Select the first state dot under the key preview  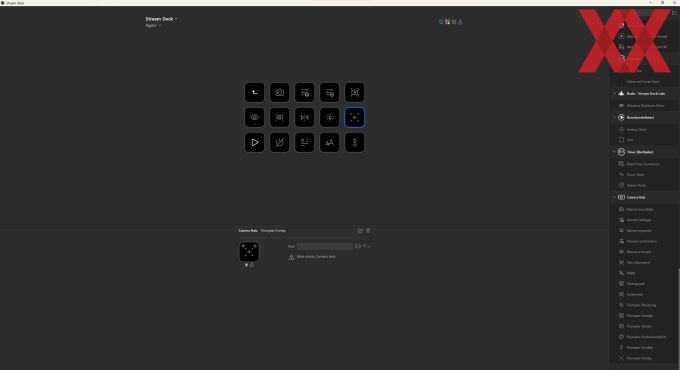246,265
